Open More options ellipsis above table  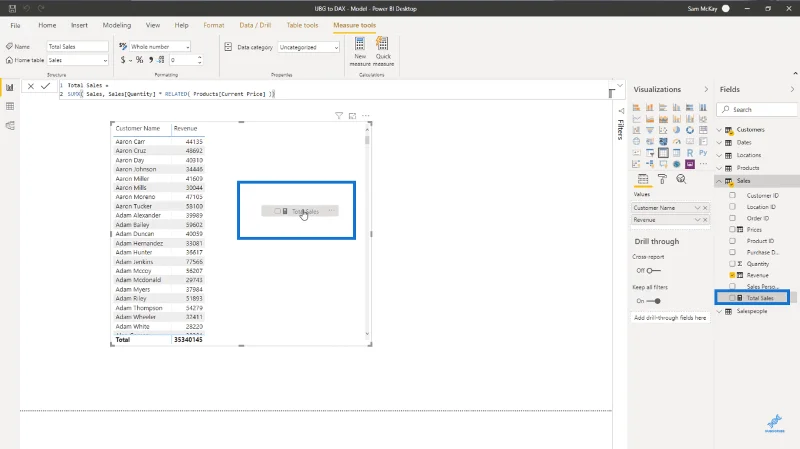366,116
